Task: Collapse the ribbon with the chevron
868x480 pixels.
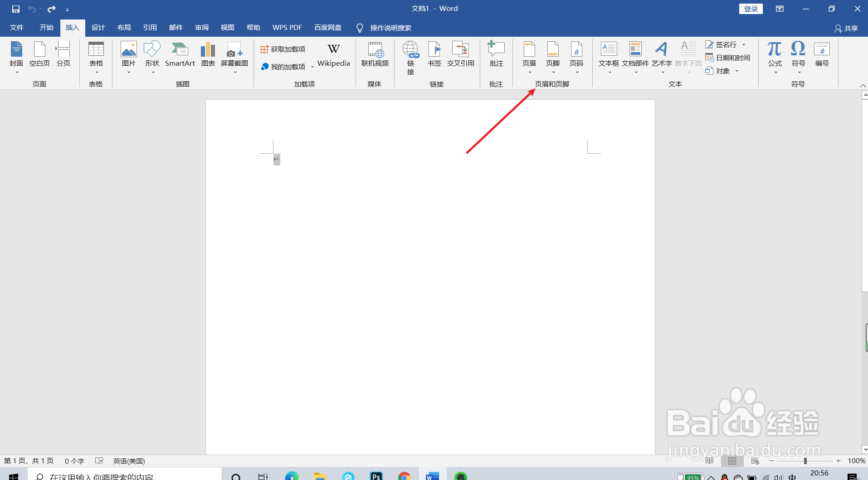Action: click(863, 85)
